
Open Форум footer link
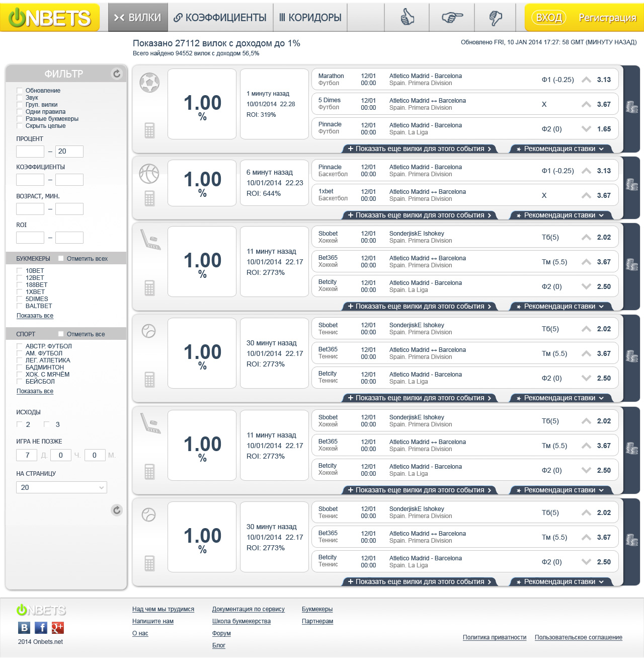221,633
